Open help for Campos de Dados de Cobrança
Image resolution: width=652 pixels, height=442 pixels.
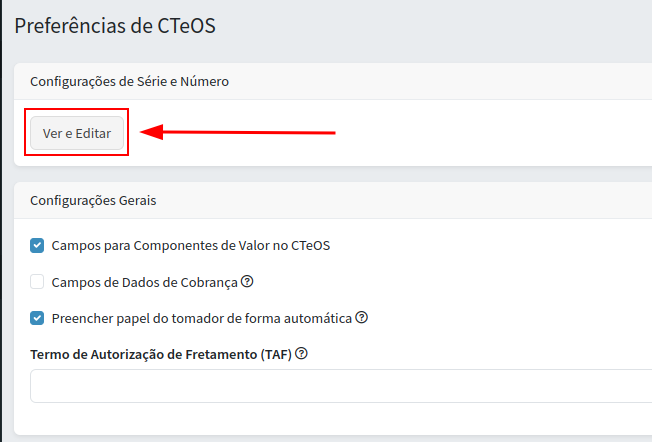tap(247, 282)
